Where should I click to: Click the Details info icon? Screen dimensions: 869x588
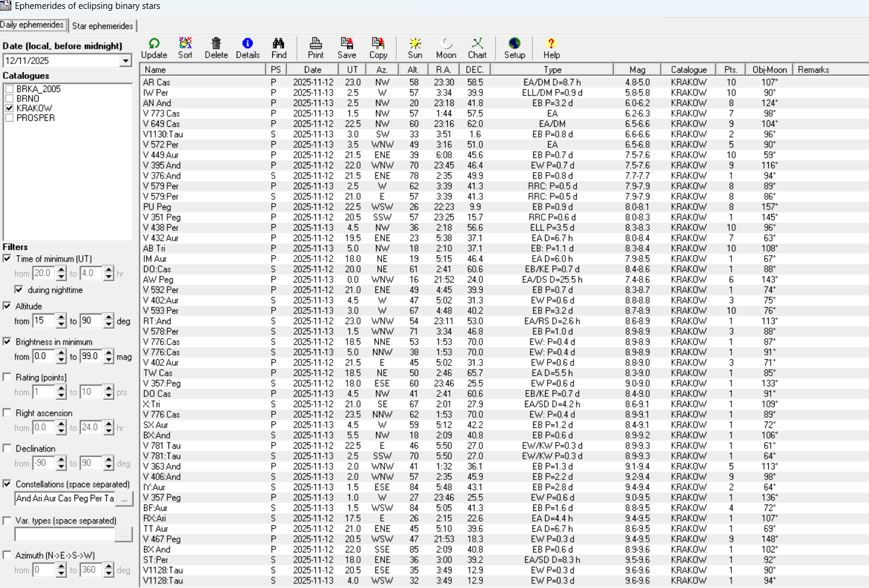point(247,47)
